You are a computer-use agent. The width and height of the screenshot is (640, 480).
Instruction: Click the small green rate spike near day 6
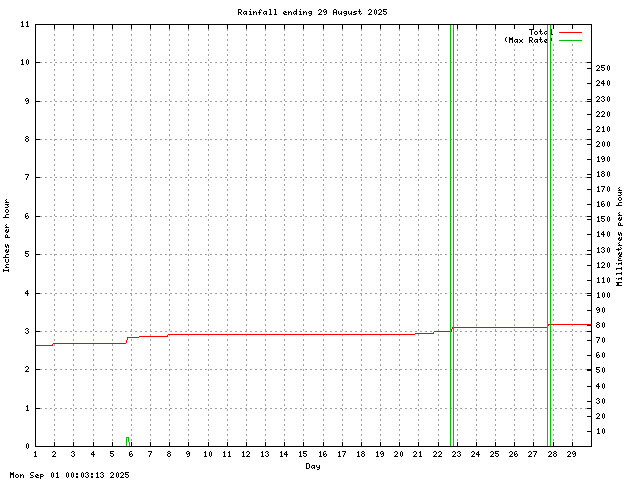click(128, 441)
